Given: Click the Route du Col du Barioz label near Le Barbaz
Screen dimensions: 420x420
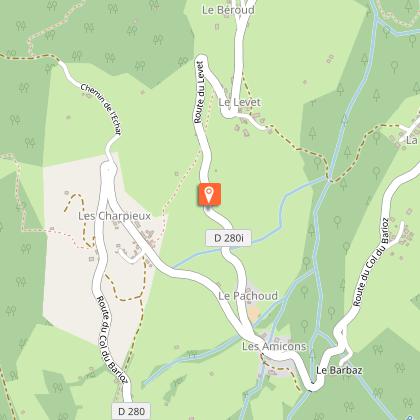Looking at the screenshot, I should pyautogui.click(x=371, y=262).
